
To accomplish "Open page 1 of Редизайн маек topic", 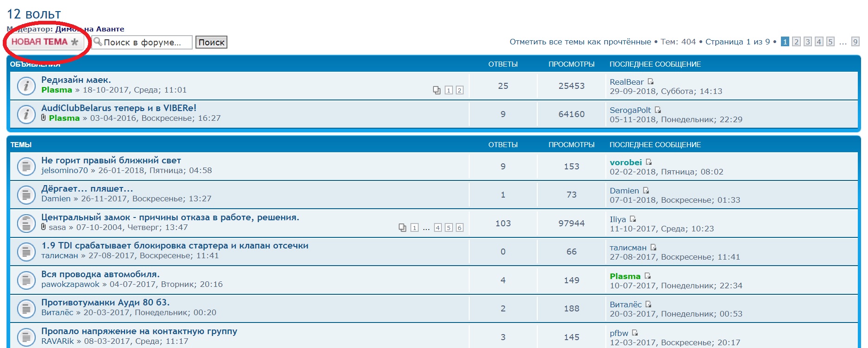I will pyautogui.click(x=448, y=90).
